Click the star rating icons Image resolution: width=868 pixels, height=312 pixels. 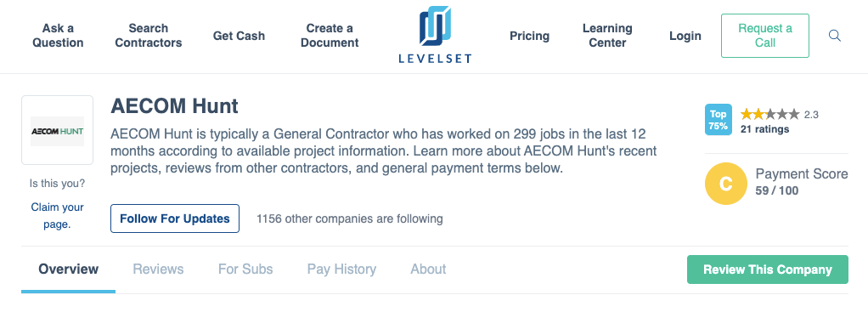[770, 115]
